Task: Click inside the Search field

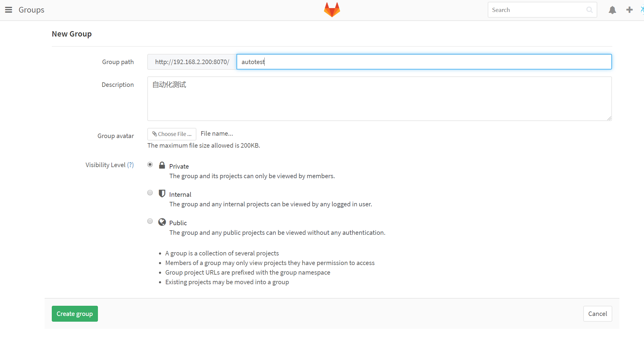Action: [x=536, y=10]
